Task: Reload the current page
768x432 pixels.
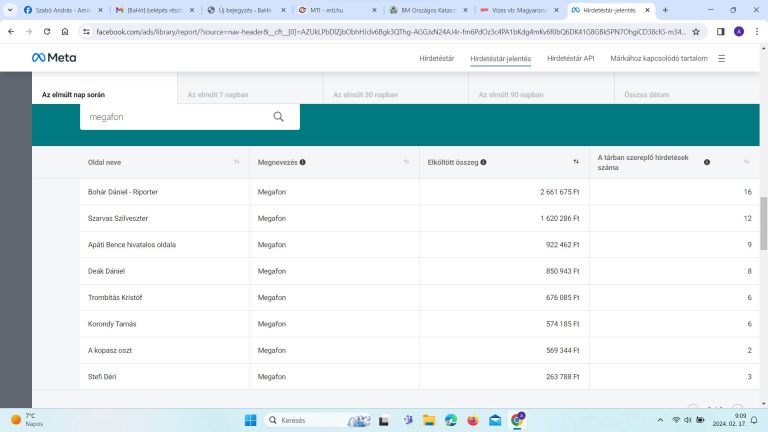Action: click(x=47, y=31)
